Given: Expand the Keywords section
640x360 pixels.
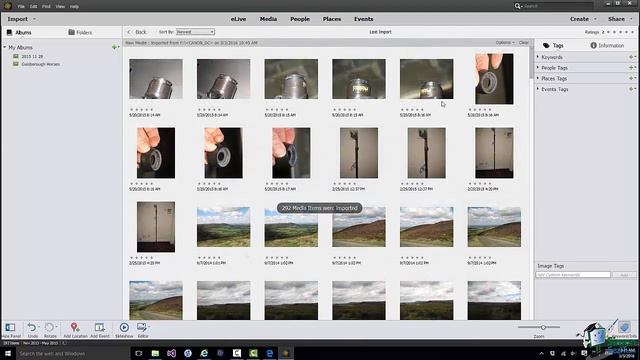Looking at the screenshot, I should click(x=538, y=57).
